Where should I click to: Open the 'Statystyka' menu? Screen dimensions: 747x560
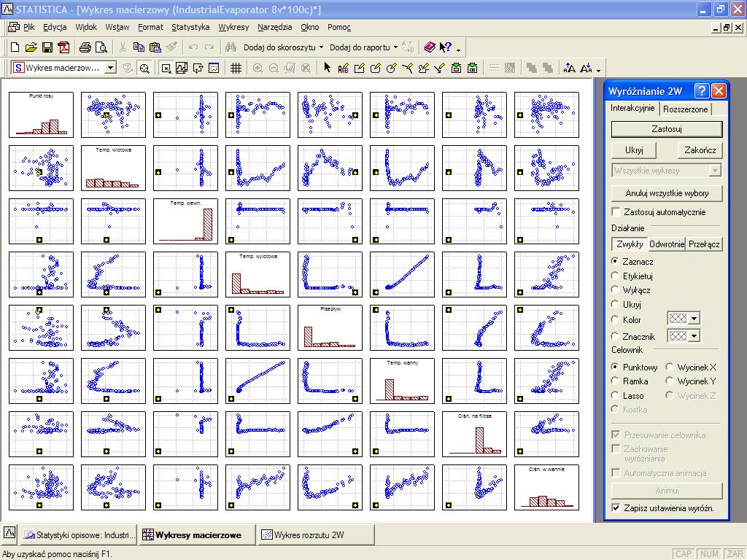(190, 27)
